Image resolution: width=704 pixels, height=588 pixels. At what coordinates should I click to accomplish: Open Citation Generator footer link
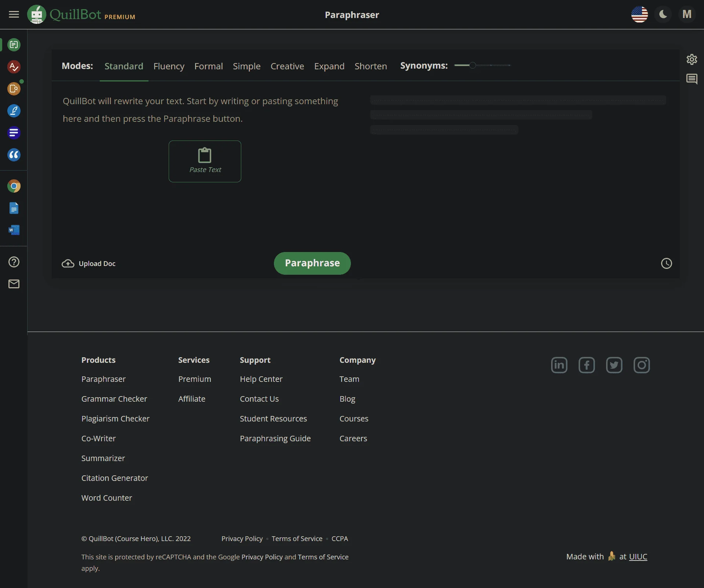[115, 478]
